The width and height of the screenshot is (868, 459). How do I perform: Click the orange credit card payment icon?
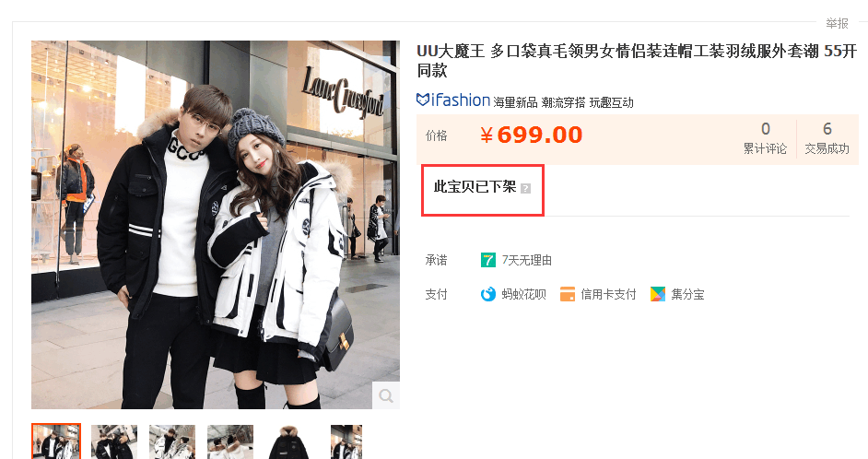pyautogui.click(x=568, y=294)
